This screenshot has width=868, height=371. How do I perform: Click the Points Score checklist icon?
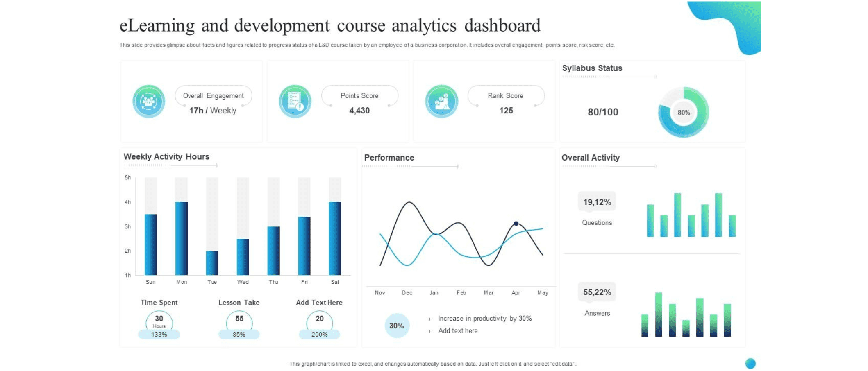pyautogui.click(x=295, y=101)
